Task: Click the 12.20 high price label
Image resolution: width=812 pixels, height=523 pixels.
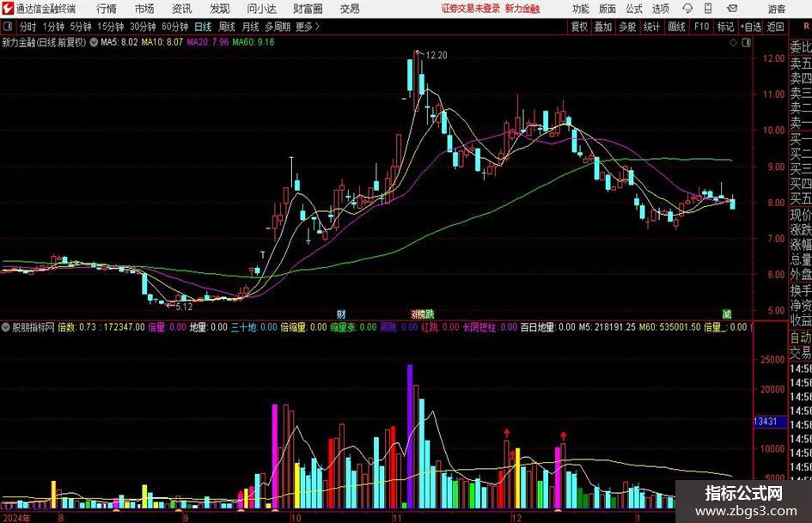Action: coord(436,56)
